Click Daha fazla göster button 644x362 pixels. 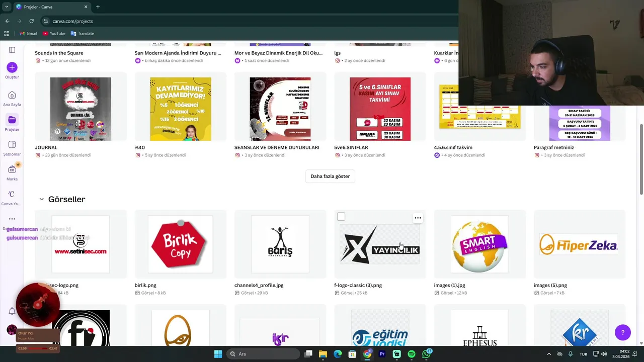click(330, 176)
